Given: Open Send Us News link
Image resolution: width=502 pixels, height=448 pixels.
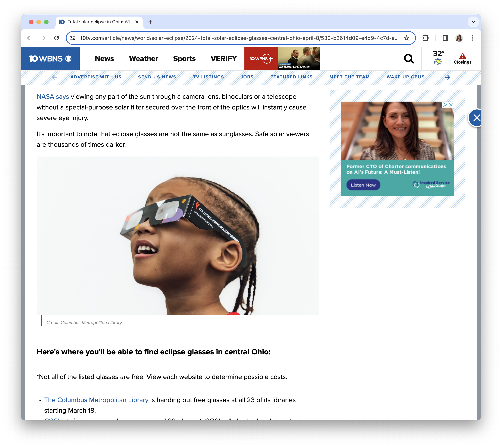Looking at the screenshot, I should coord(157,77).
